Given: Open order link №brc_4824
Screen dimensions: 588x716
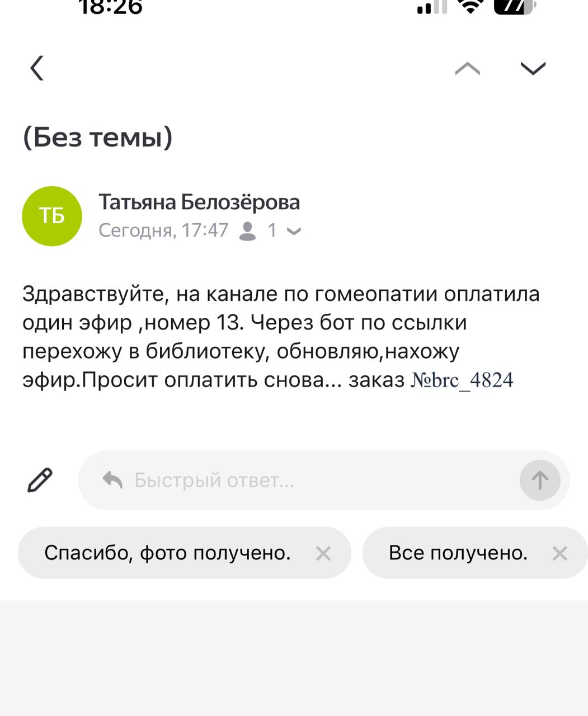Looking at the screenshot, I should [x=462, y=380].
